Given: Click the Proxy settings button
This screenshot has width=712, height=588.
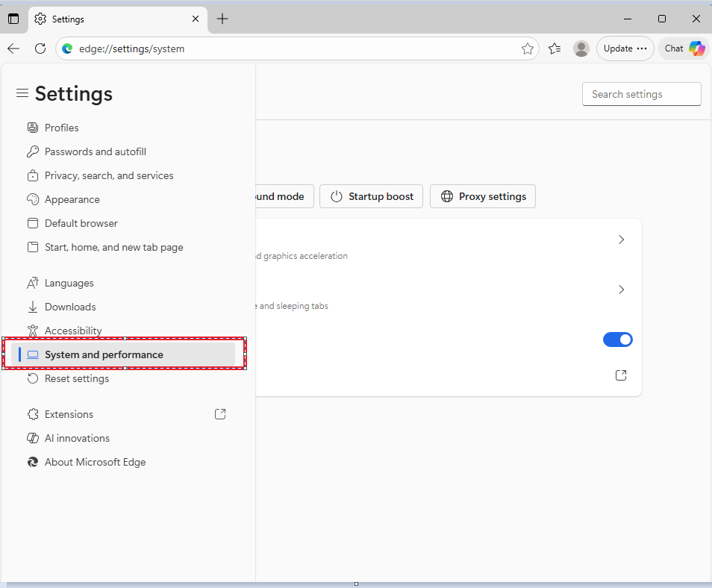Looking at the screenshot, I should [483, 196].
